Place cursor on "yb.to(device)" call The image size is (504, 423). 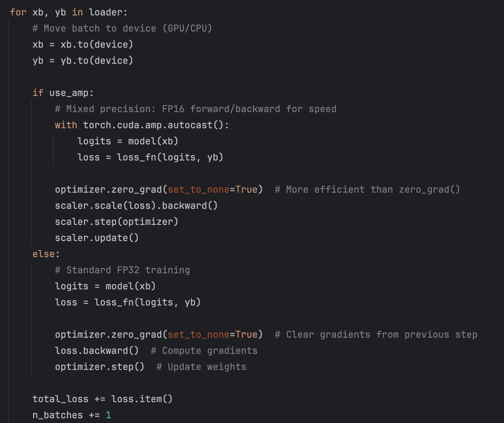click(x=97, y=61)
